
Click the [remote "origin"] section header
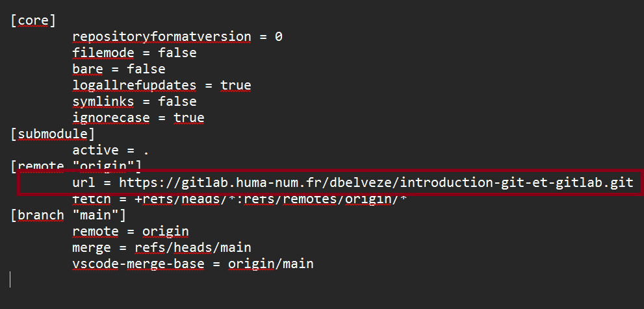pyautogui.click(x=76, y=166)
